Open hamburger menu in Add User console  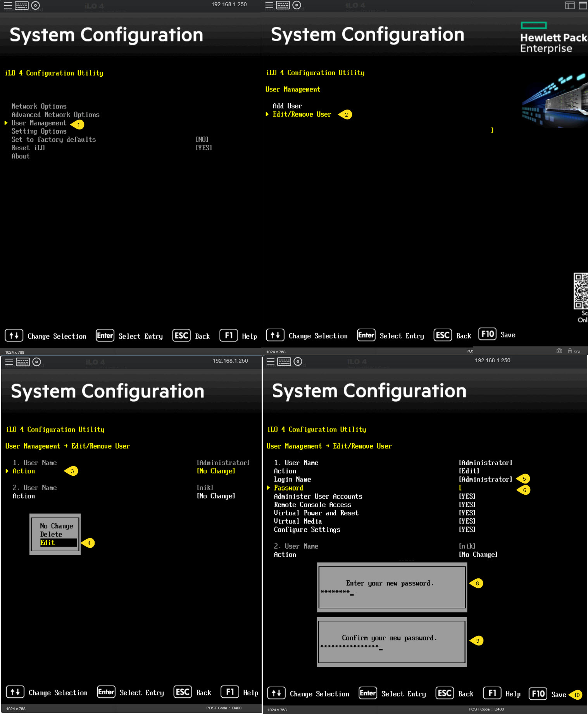[269, 5]
